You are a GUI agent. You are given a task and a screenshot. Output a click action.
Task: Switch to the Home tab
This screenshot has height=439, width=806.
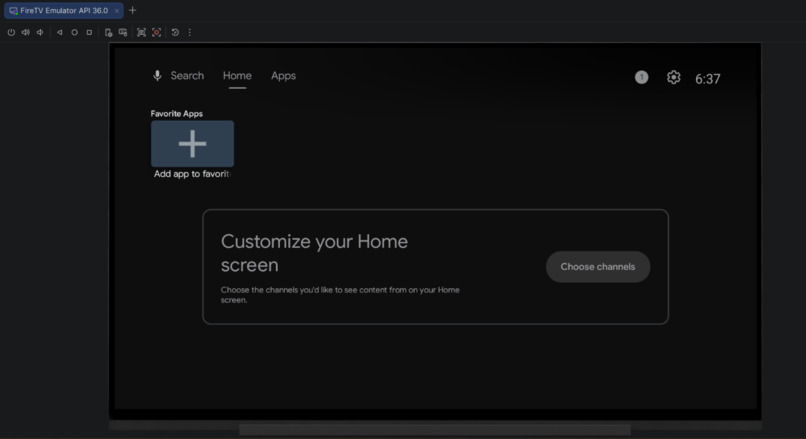coord(237,76)
